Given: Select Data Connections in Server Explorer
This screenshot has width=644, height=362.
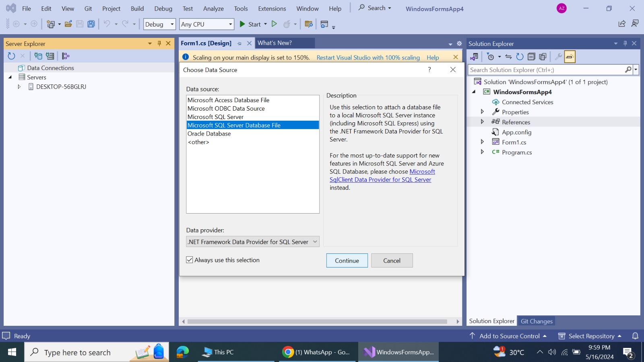Looking at the screenshot, I should tap(50, 68).
